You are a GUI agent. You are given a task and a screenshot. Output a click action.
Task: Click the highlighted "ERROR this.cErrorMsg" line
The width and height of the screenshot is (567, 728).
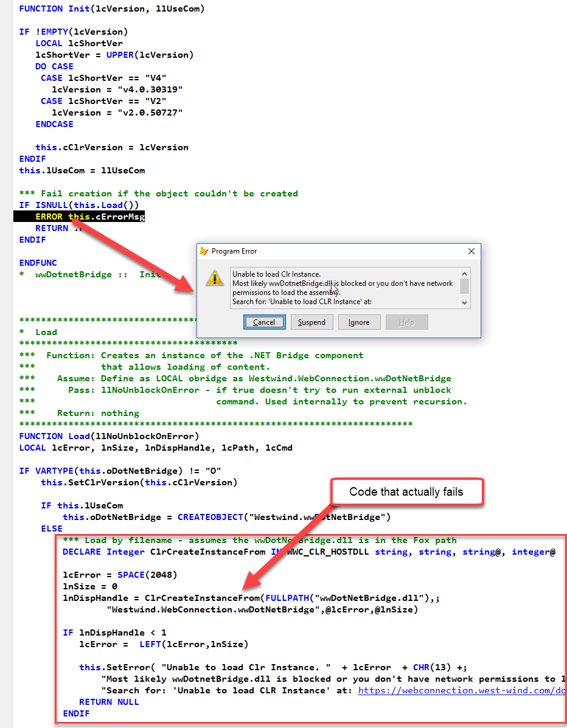(79, 217)
